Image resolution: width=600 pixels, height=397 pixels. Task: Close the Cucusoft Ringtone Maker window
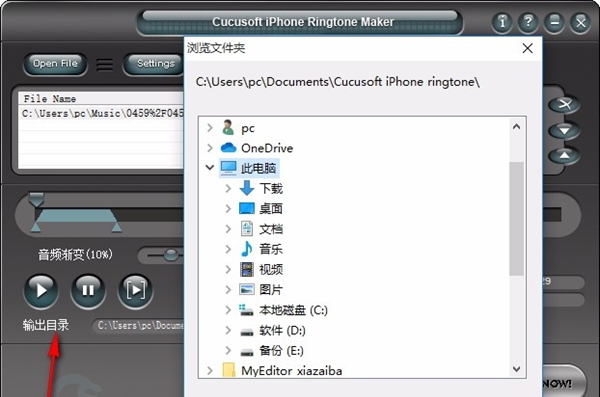coord(580,22)
